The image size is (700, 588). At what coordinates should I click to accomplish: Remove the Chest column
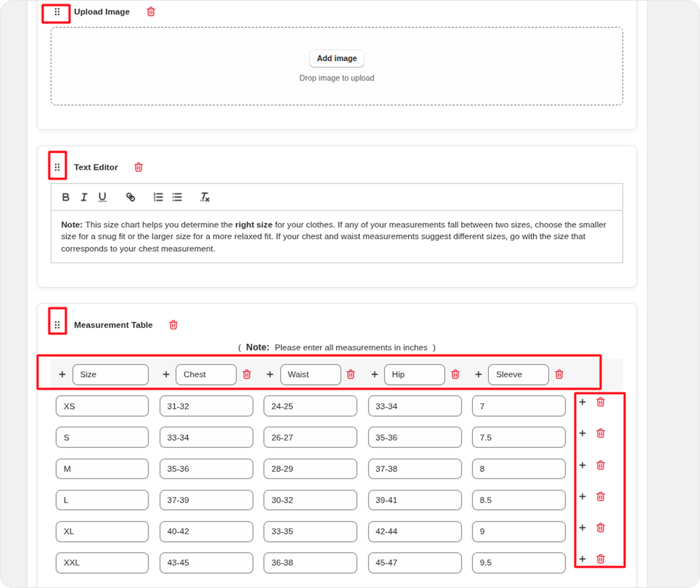247,374
